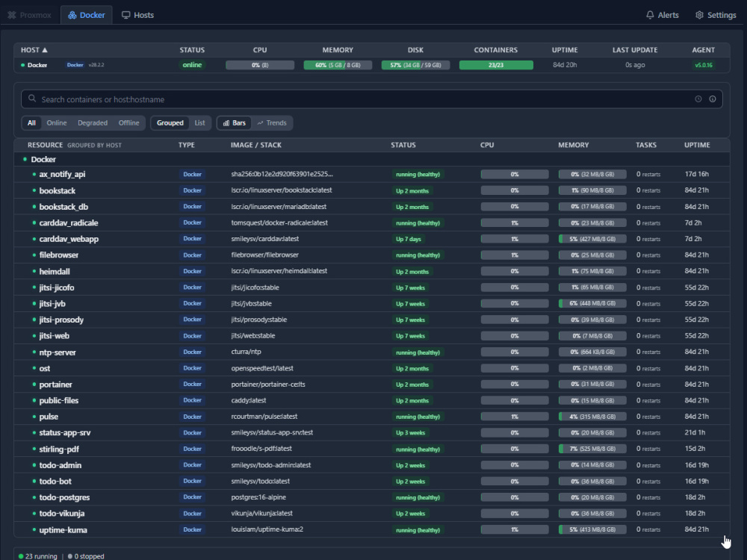
Task: Click the 23 running footer indicator
Action: (x=37, y=556)
